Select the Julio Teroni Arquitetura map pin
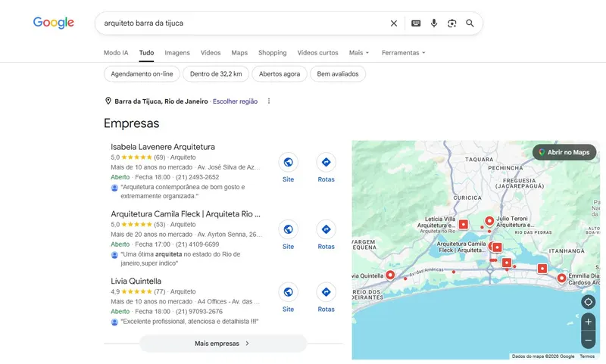Image resolution: width=606 pixels, height=364 pixels. point(489,221)
